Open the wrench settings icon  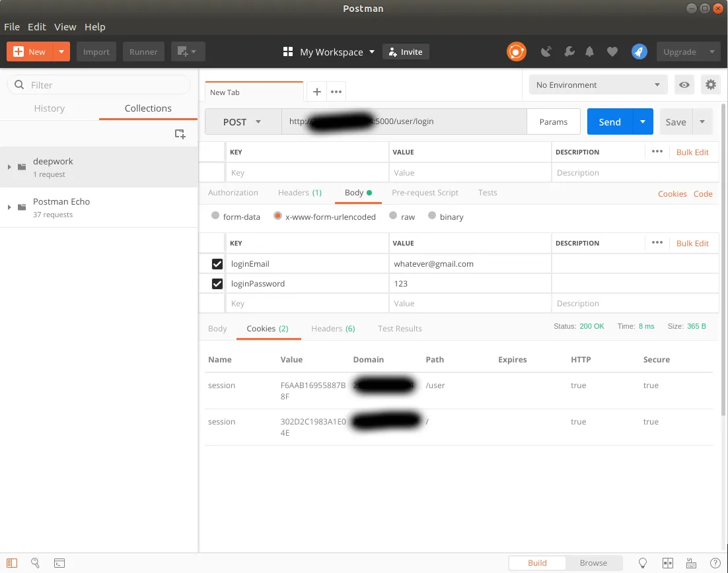[569, 51]
